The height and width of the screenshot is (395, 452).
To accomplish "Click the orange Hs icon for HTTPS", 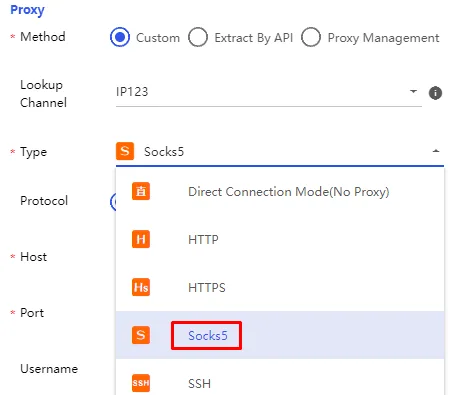I will 141,287.
